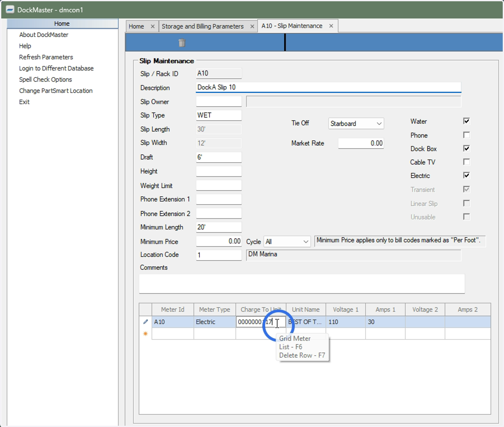Toggle the Water checkbox
This screenshot has width=504, height=427.
click(466, 121)
